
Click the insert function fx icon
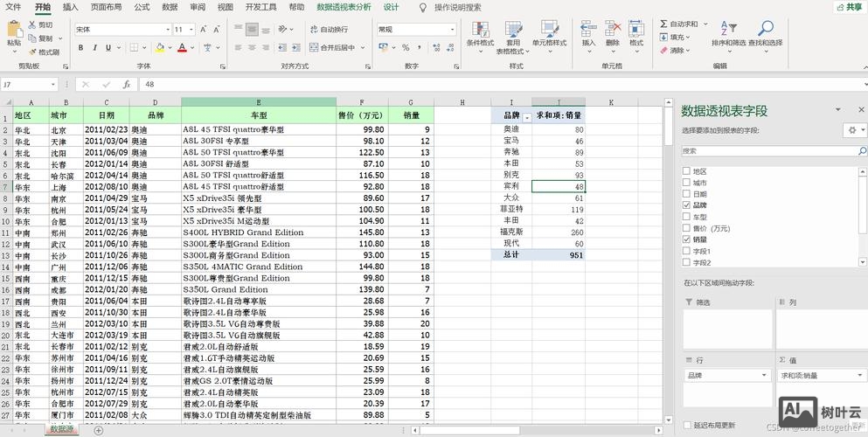(x=127, y=85)
